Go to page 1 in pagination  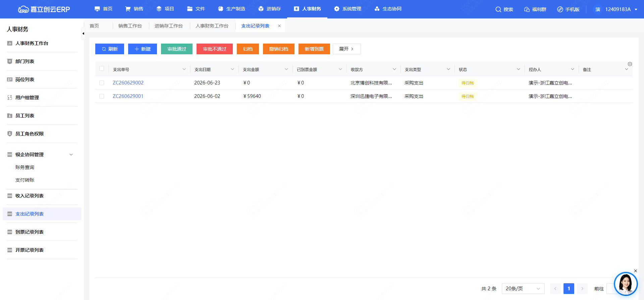(569, 289)
